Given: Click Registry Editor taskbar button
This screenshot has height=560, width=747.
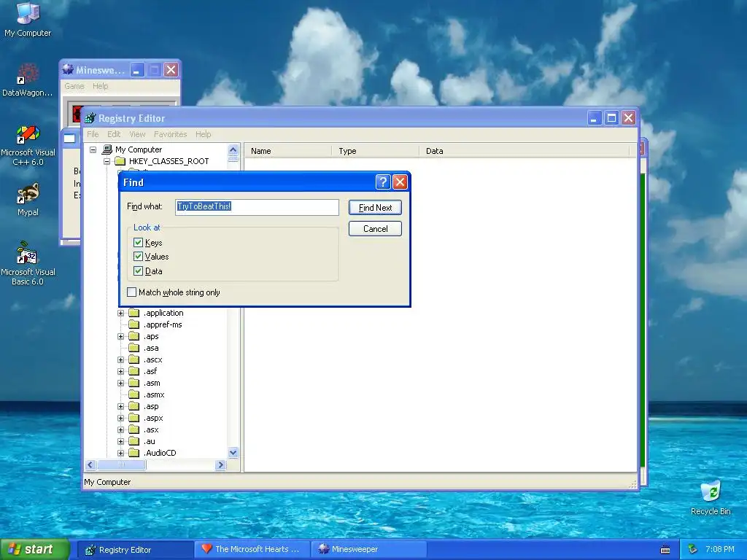Looking at the screenshot, I should tap(136, 550).
